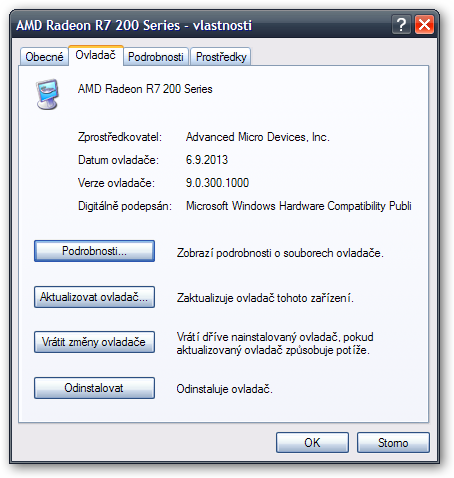This screenshot has height=478, width=454.
Task: Click the driver version 9.0.300.1000
Action: [x=217, y=183]
